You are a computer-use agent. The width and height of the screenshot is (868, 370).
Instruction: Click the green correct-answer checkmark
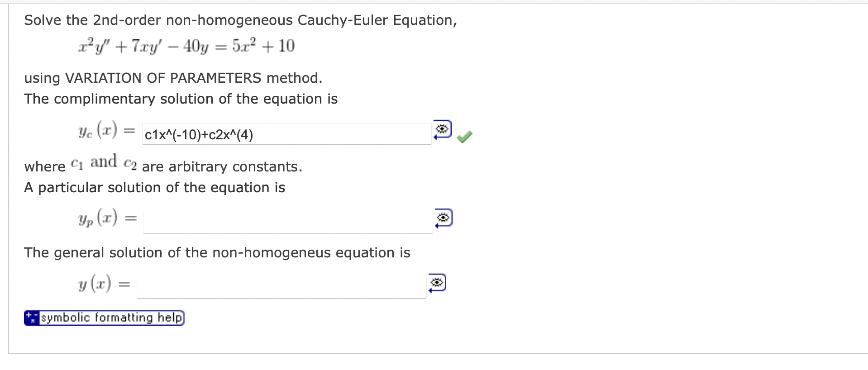464,136
